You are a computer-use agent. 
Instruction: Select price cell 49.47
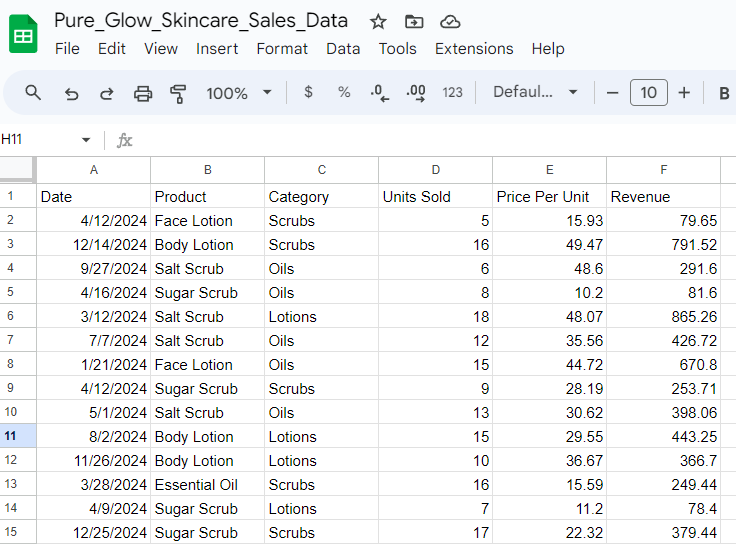click(550, 244)
